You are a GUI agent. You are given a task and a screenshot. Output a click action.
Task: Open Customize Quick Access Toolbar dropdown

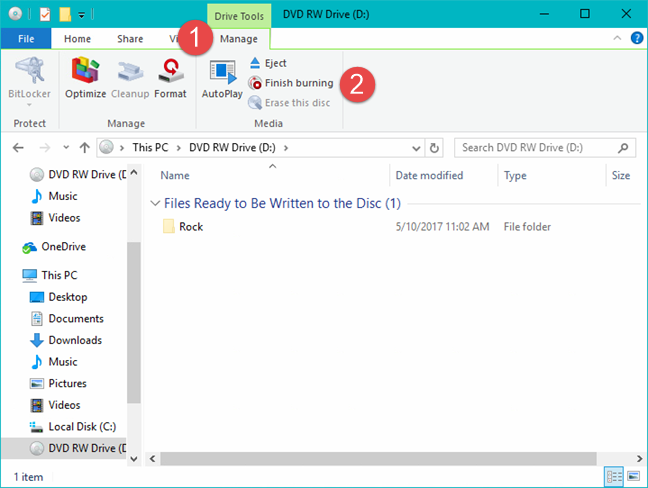click(x=81, y=15)
